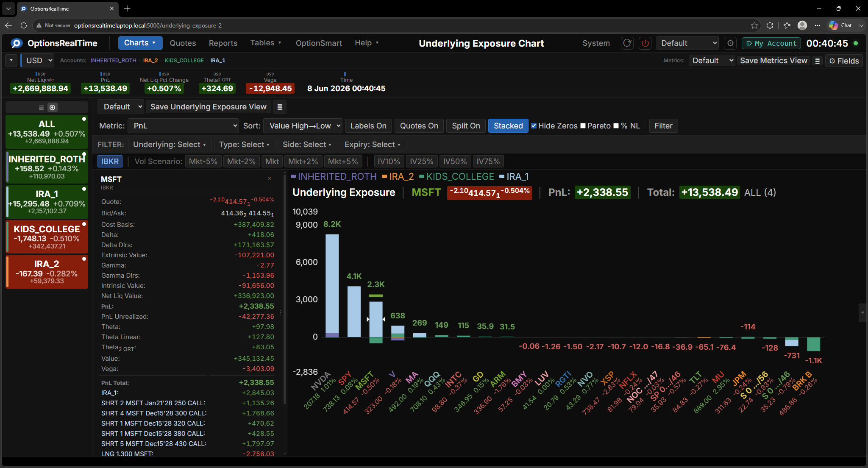
Task: Expand the Side: Select filter
Action: (307, 145)
